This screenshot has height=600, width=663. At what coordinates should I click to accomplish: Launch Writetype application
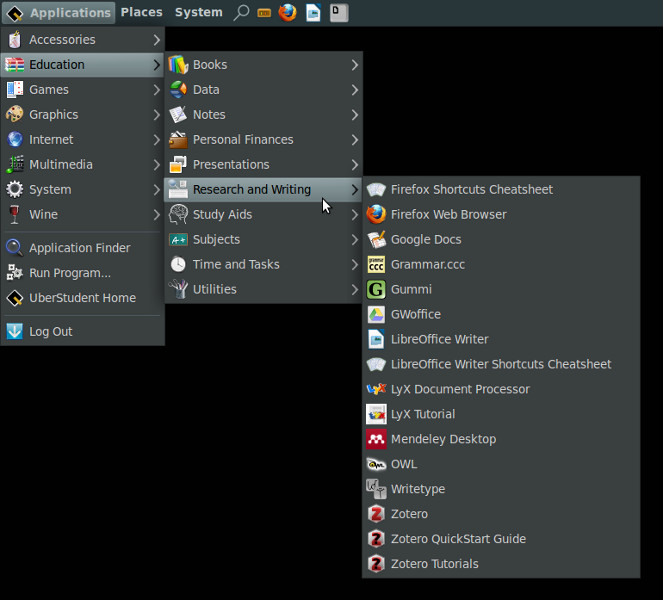pyautogui.click(x=418, y=489)
